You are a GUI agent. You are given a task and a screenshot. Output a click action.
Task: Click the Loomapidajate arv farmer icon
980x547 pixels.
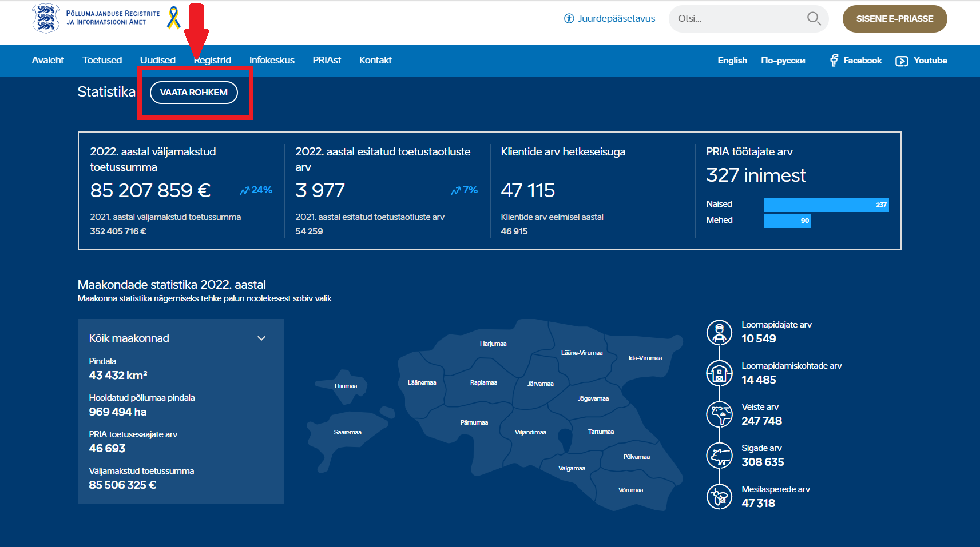(720, 333)
